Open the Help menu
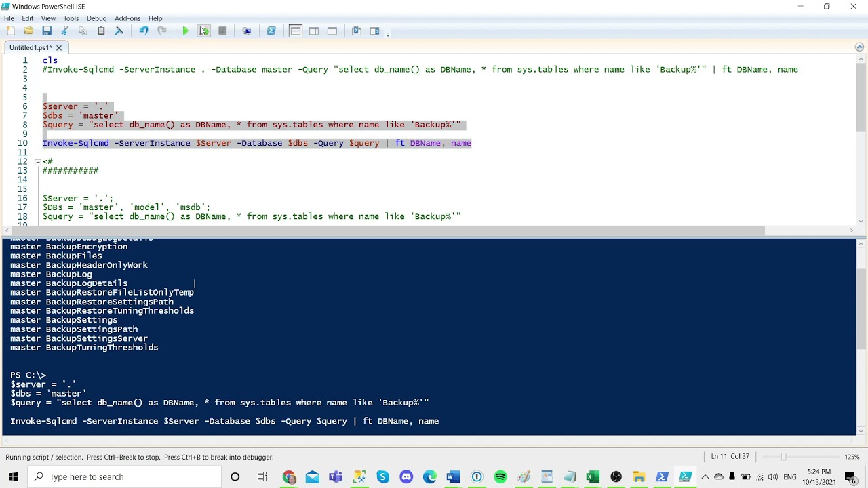Viewport: 868px width, 488px height. click(155, 18)
